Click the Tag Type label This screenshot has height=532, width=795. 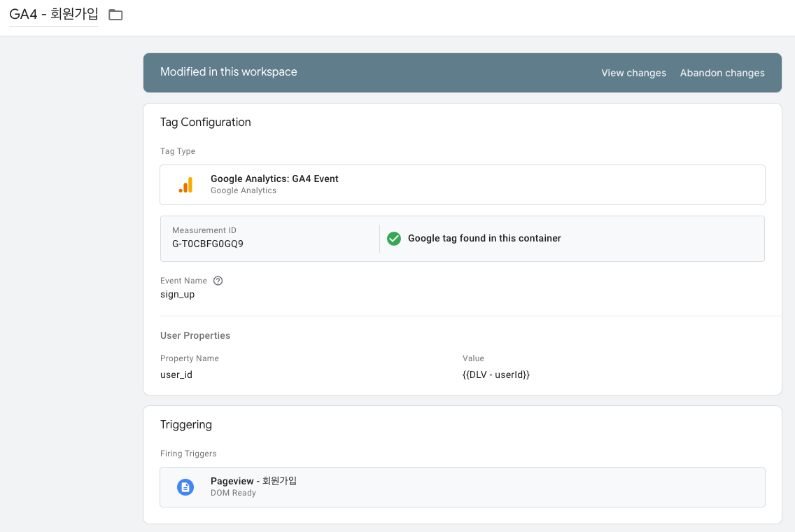(x=178, y=151)
